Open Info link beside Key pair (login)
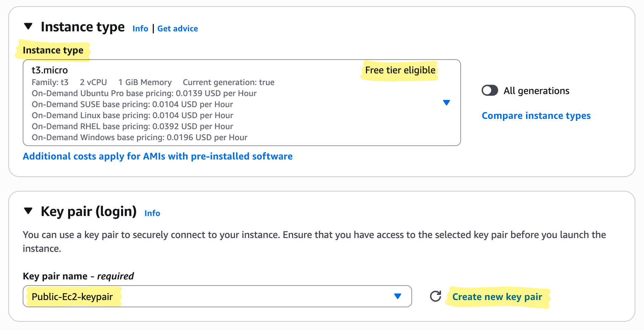The image size is (644, 330). click(x=152, y=213)
